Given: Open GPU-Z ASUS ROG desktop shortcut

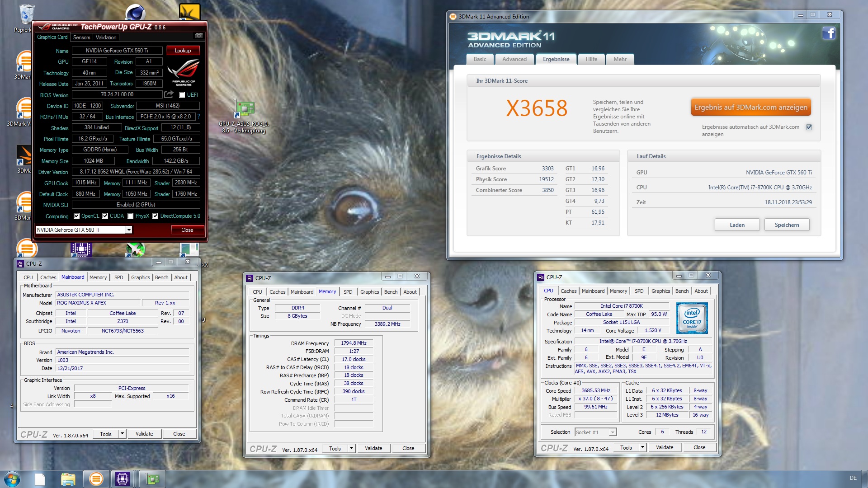Looking at the screenshot, I should [x=244, y=117].
